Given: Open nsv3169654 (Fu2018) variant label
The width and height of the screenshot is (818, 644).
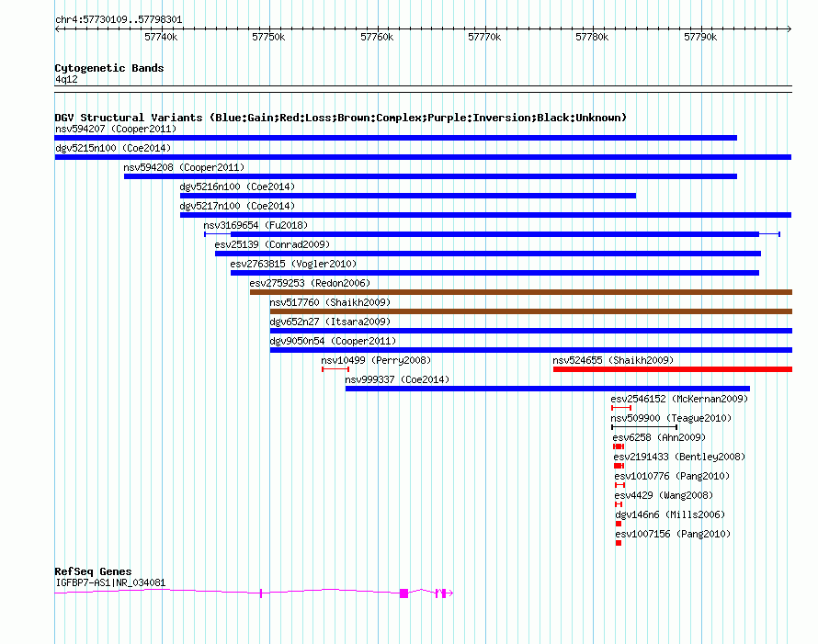Looking at the screenshot, I should click(256, 225).
